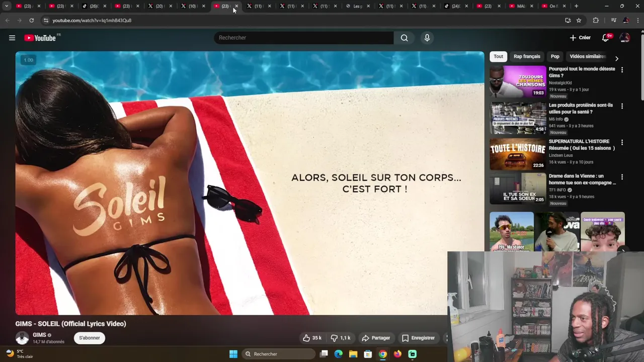The width and height of the screenshot is (644, 362).
Task: Open 'Les produits protéinés sont-ils utiles' title
Action: click(x=581, y=108)
